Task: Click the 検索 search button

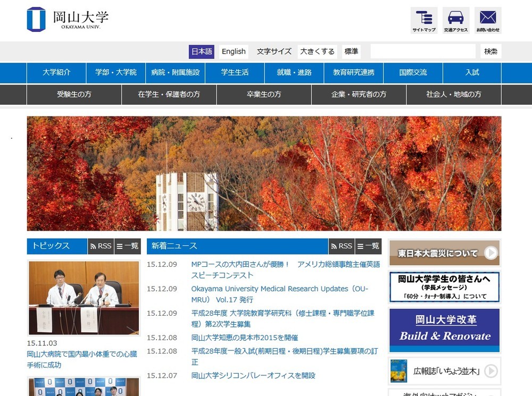Action: click(491, 51)
